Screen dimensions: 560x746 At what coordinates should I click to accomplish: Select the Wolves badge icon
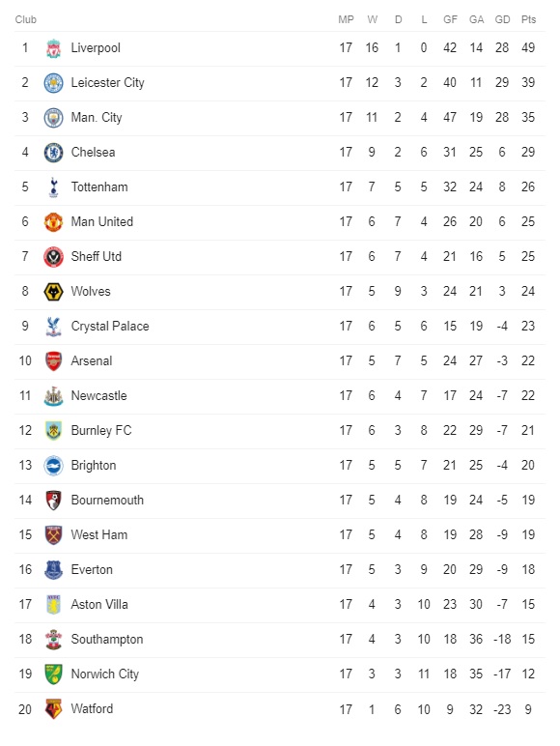click(x=53, y=292)
